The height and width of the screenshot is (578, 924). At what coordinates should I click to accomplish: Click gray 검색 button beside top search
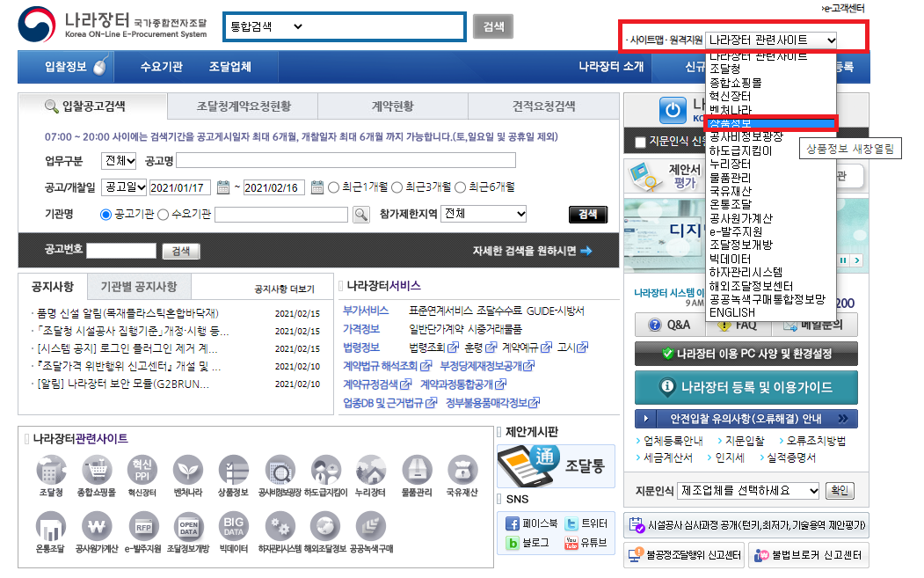[x=493, y=26]
